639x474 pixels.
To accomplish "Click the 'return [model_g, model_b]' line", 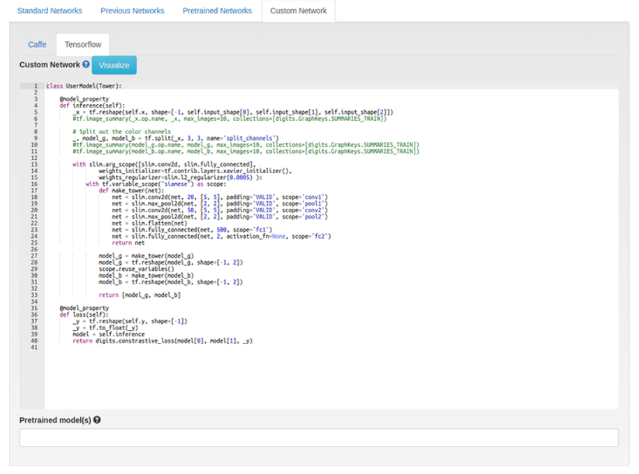I will pos(139,295).
